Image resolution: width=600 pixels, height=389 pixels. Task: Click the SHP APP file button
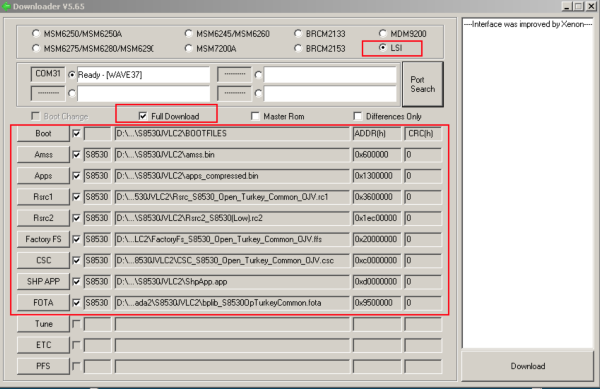point(43,282)
